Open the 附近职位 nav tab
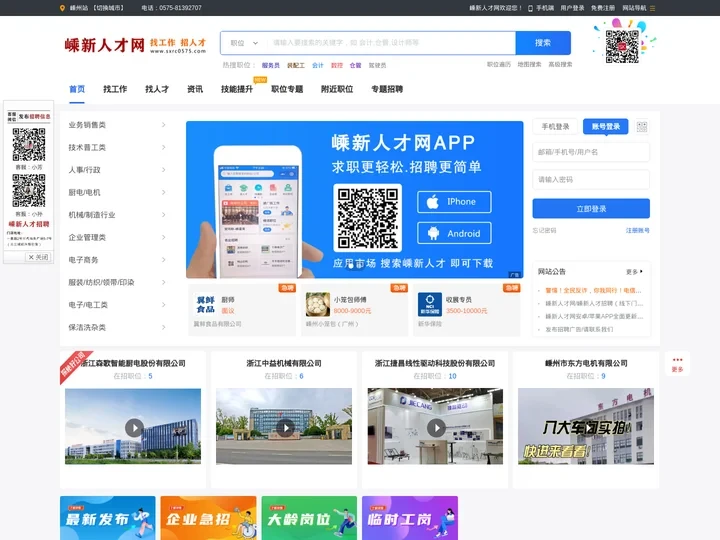 click(x=337, y=89)
